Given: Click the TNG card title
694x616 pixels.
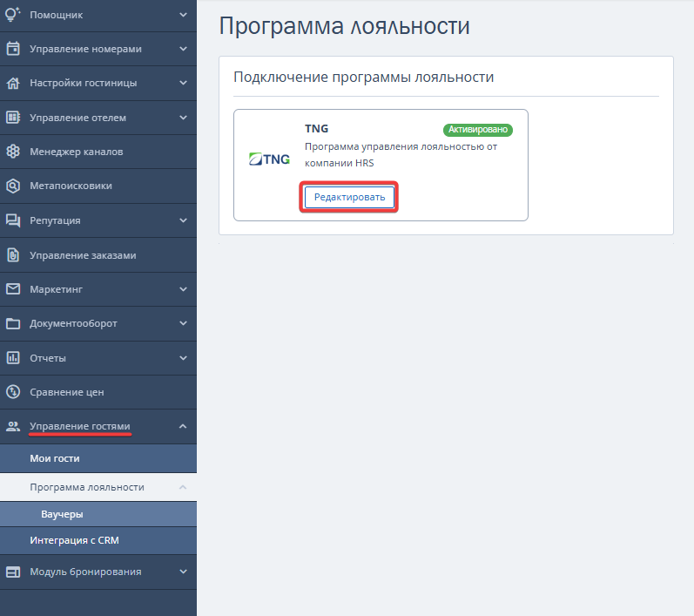Looking at the screenshot, I should (x=316, y=128).
